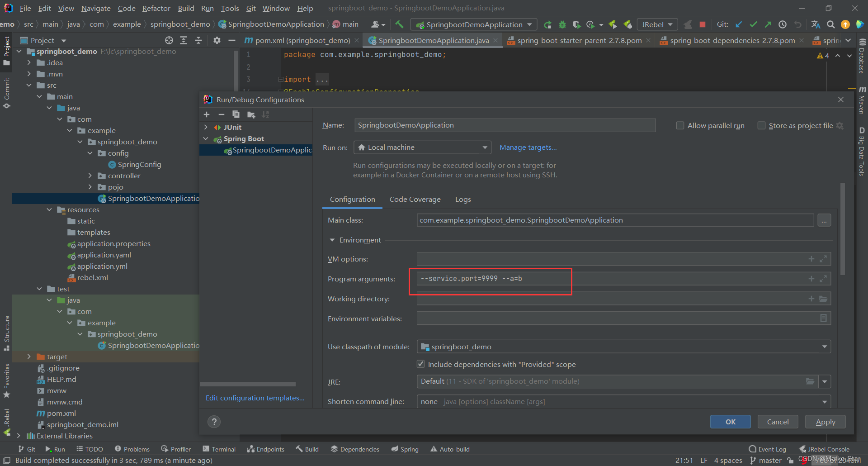The image size is (868, 466).
Task: Open JRE dropdown arrow
Action: pyautogui.click(x=825, y=381)
